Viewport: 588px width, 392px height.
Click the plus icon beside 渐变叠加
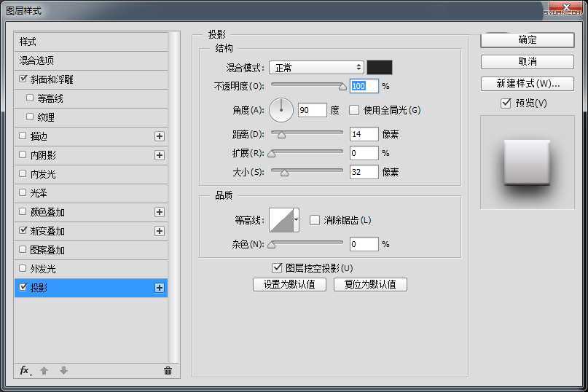160,231
